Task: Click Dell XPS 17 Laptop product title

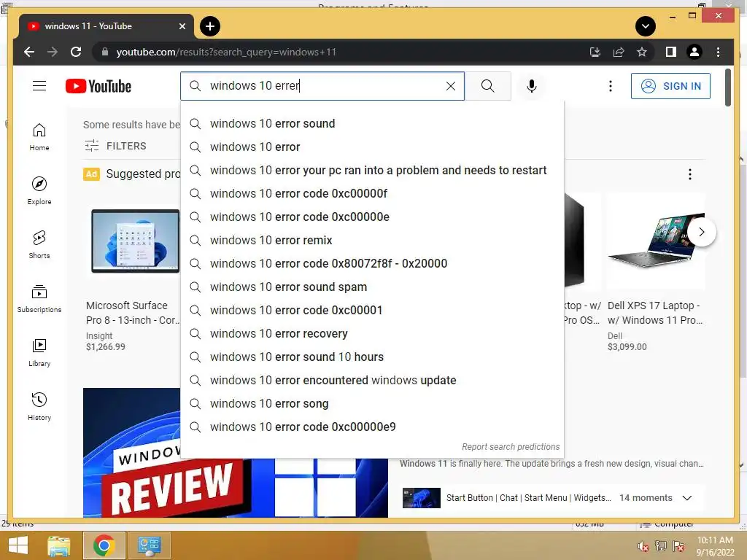Action: tap(655, 312)
